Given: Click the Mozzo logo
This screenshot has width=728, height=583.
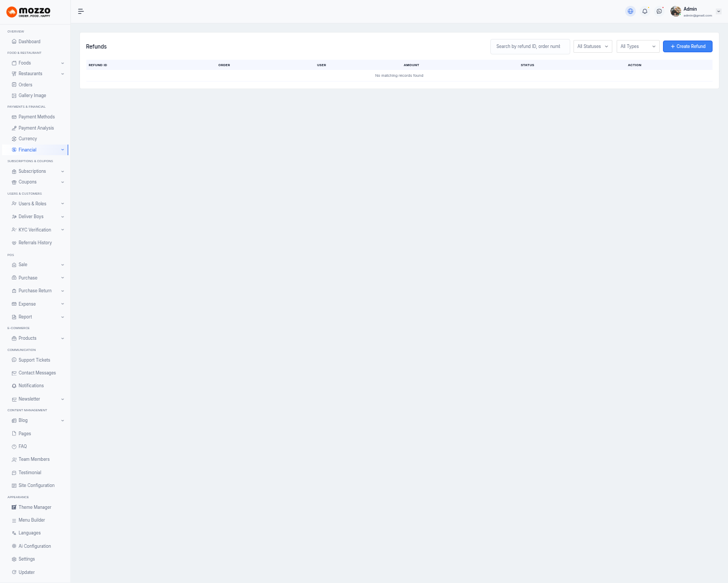Looking at the screenshot, I should (29, 12).
